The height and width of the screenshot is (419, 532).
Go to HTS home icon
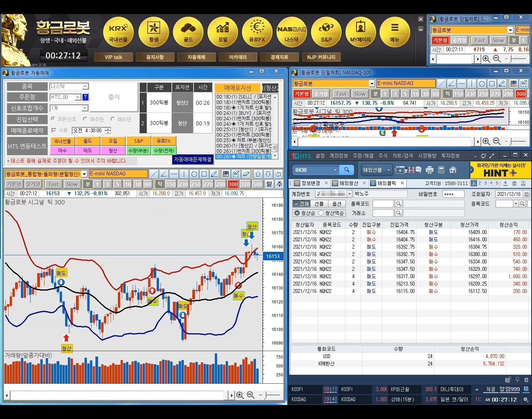[x=453, y=170]
